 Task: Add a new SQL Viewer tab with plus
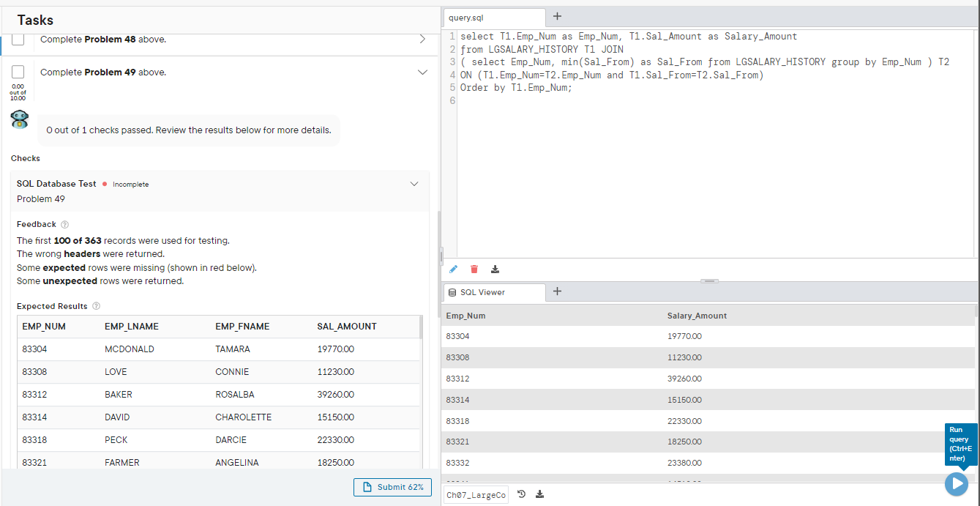click(x=557, y=291)
